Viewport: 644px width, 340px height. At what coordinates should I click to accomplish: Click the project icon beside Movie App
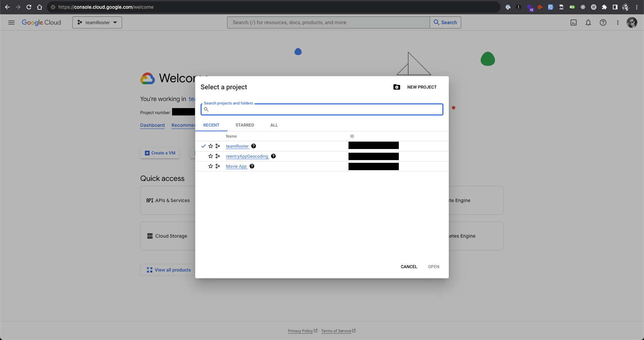218,166
